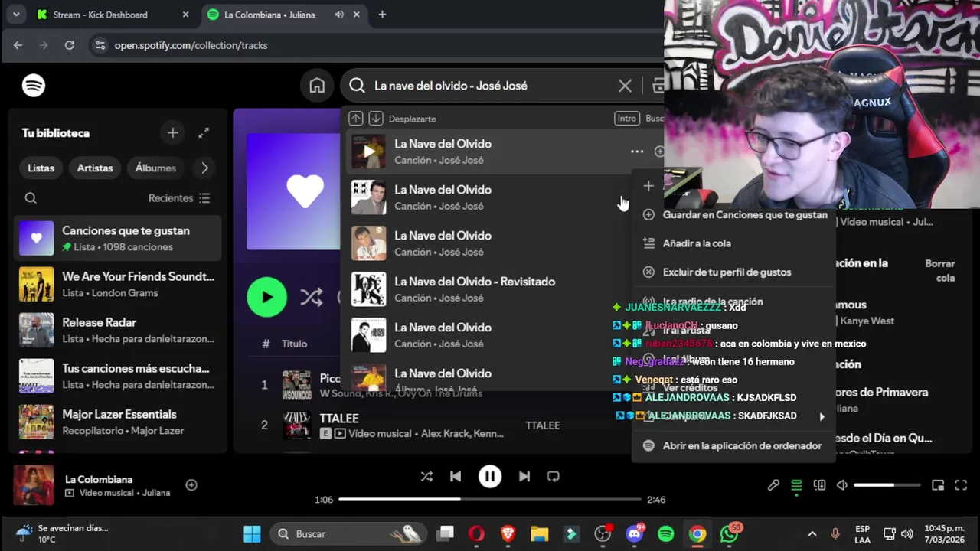Choose Excluir de tu perfil de gustos
This screenshot has width=980, height=551.
pos(734,272)
